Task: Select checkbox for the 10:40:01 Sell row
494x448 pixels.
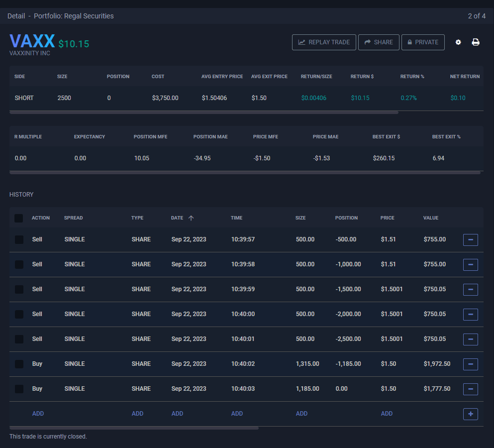Action: click(x=19, y=339)
